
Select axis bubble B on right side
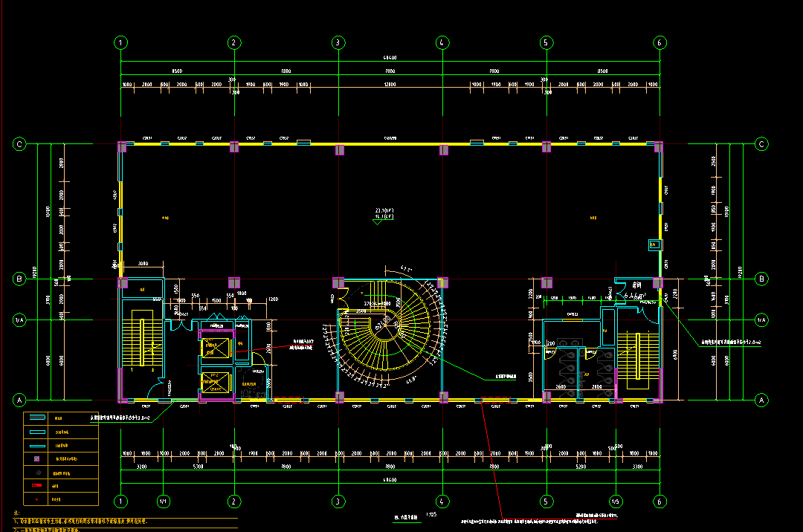761,279
